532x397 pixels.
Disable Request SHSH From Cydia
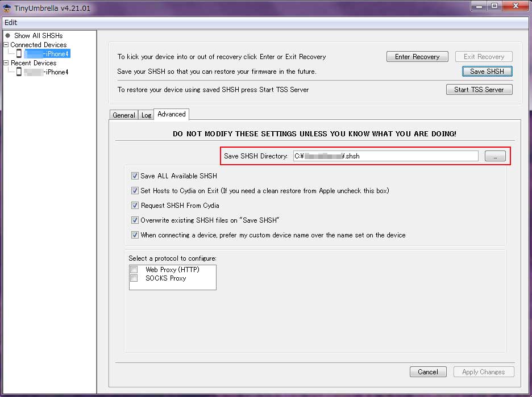(x=135, y=205)
